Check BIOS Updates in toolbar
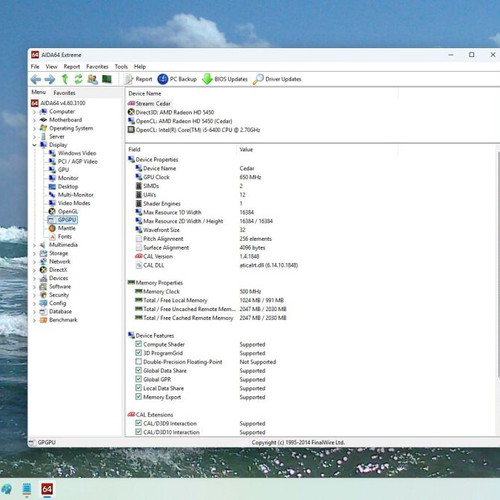The width and height of the screenshot is (500, 500). tap(225, 79)
